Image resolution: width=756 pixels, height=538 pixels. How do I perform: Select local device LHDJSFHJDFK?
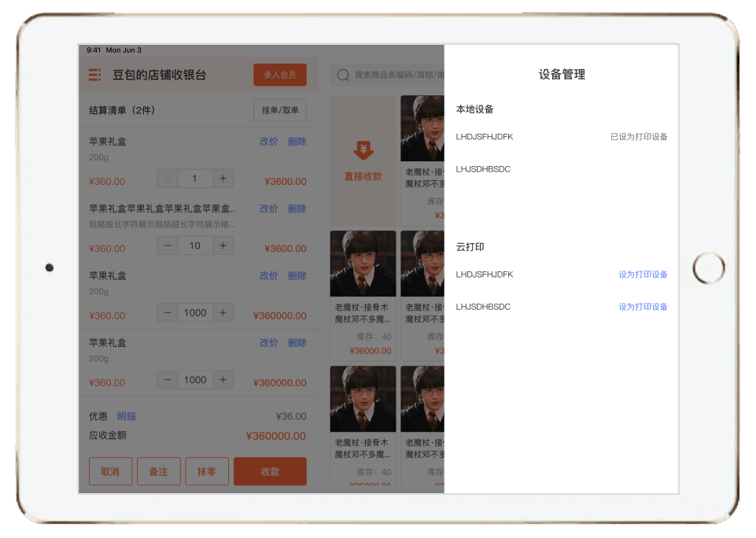click(x=485, y=137)
